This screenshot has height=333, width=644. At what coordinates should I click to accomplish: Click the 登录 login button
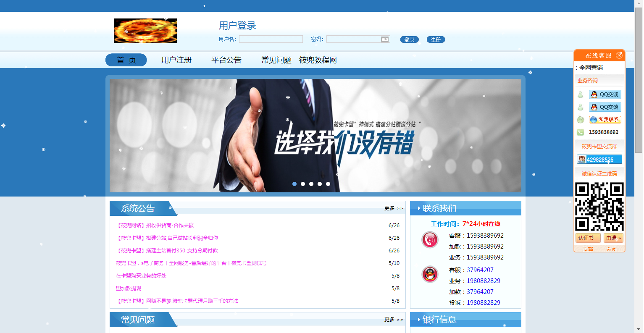click(410, 39)
